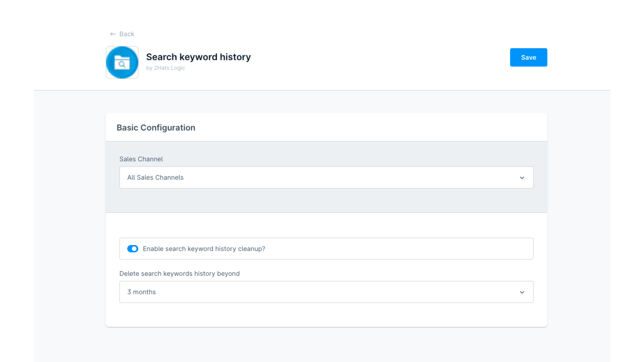Viewport: 644px width, 362px height.
Task: Click the Enable search keyword history cleanup label
Action: (204, 249)
